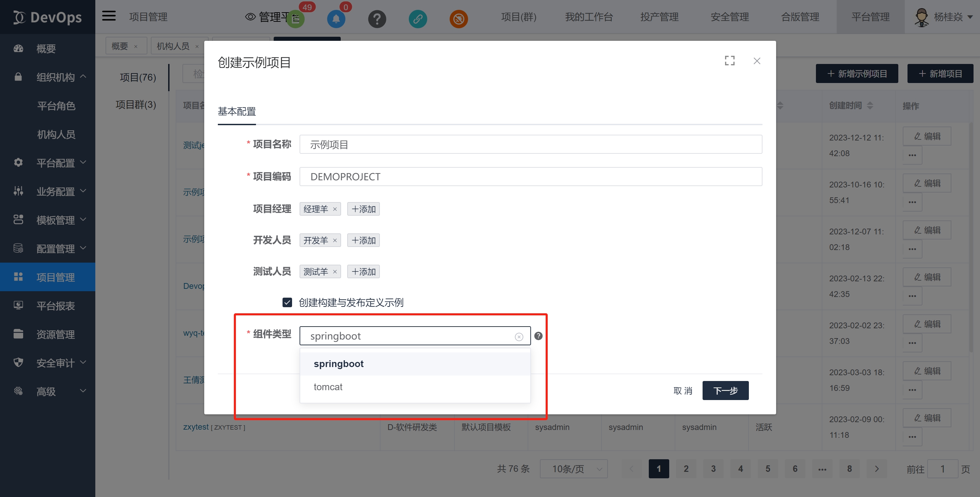This screenshot has height=497, width=980.
Task: Open 平台报表 in the sidebar
Action: tap(55, 306)
